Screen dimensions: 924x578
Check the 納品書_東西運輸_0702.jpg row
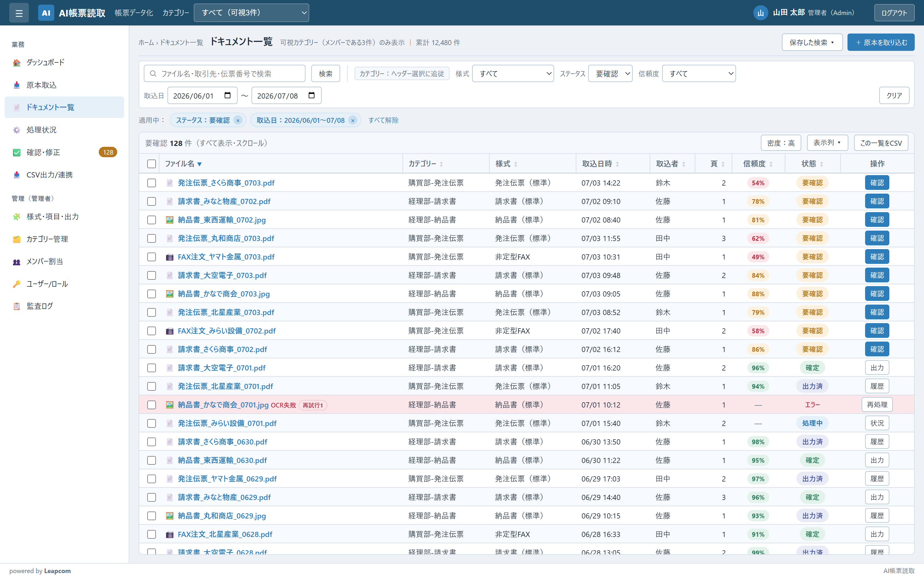152,220
